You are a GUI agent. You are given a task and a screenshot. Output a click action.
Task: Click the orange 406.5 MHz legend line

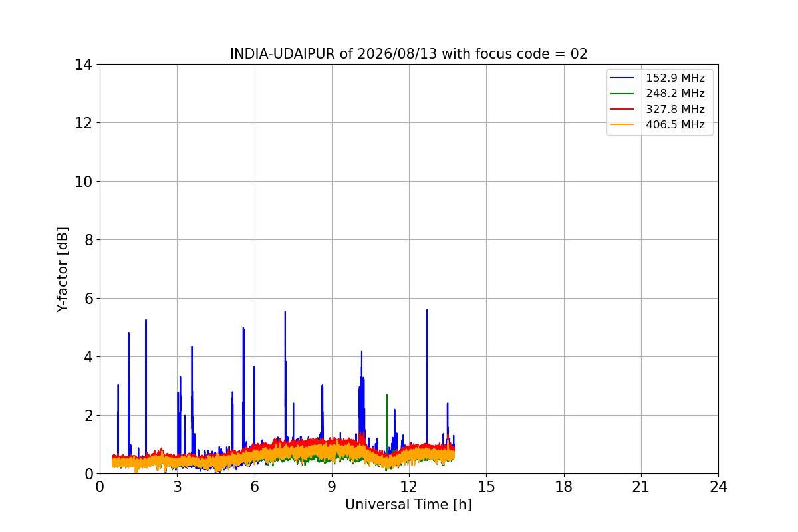(624, 124)
